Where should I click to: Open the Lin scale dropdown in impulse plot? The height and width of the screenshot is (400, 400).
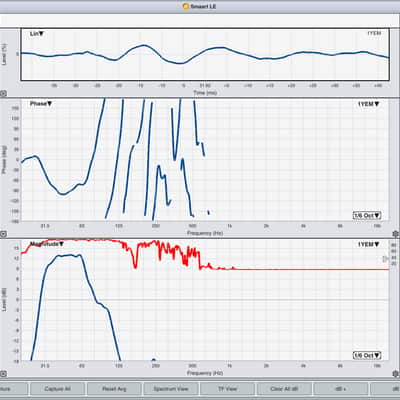[x=37, y=34]
